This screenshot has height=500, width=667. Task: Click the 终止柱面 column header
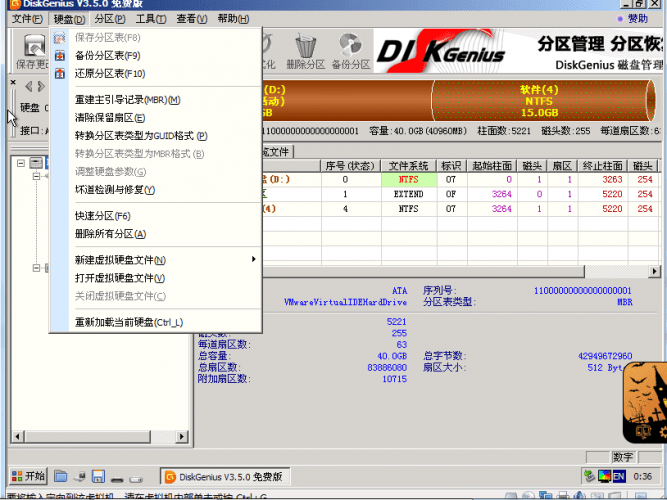coord(602,166)
